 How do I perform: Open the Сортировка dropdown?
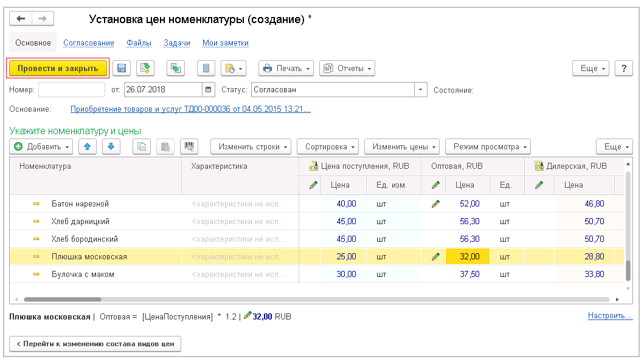pyautogui.click(x=328, y=146)
